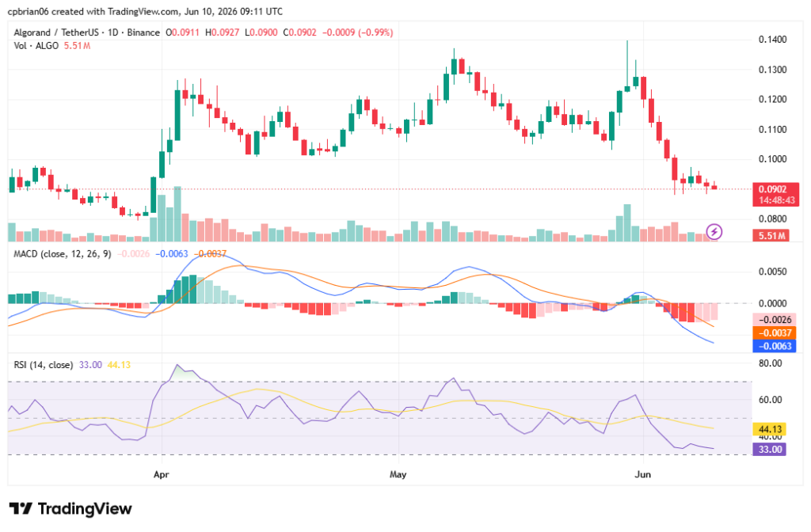Click the yellow RSI average 44.13 tag
This screenshot has height=532, width=811.
769,429
